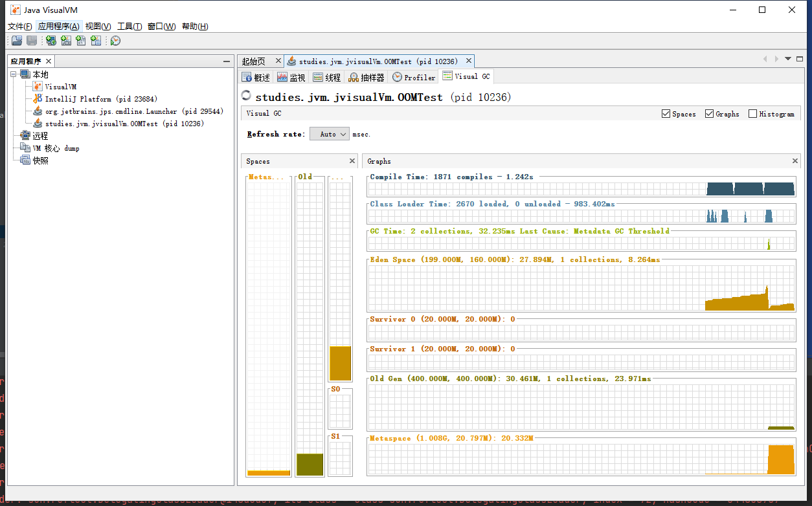Screen dimensions: 812x506
Task: Open the 文件(F) menu
Action: (20, 27)
